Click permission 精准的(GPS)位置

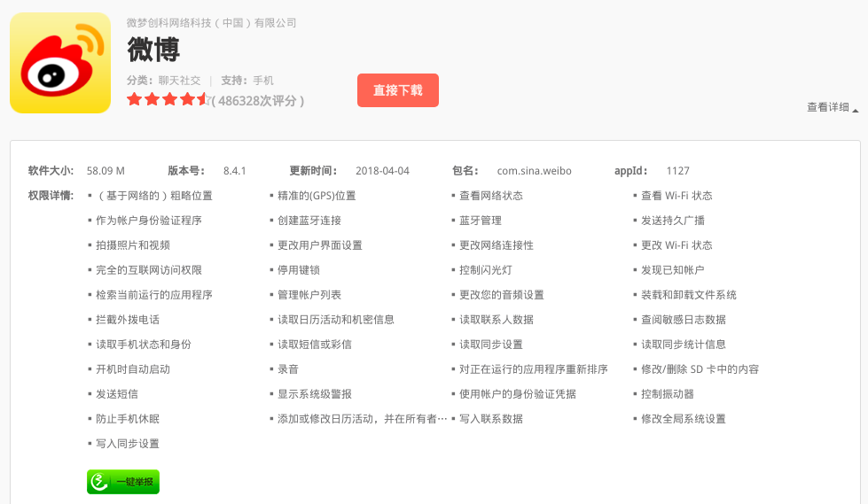317,196
